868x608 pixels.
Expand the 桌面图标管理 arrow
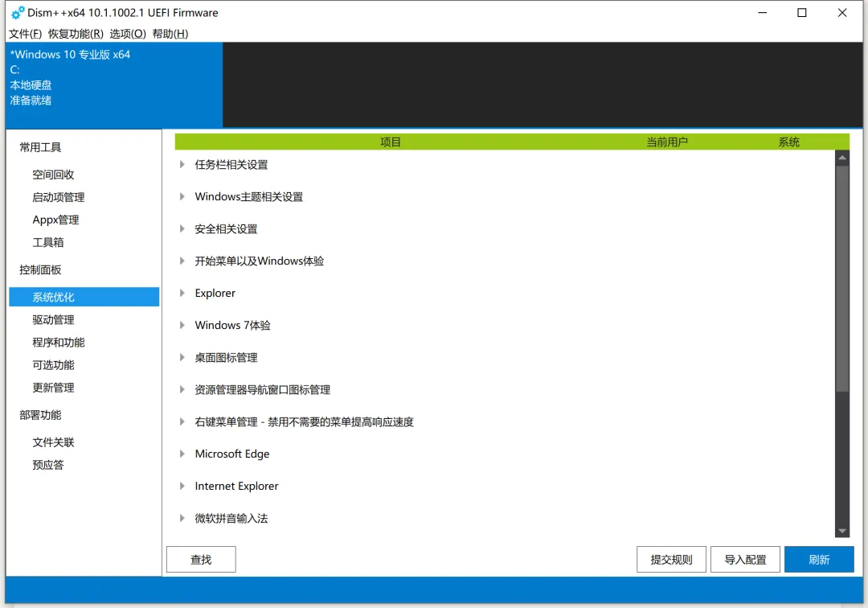182,357
